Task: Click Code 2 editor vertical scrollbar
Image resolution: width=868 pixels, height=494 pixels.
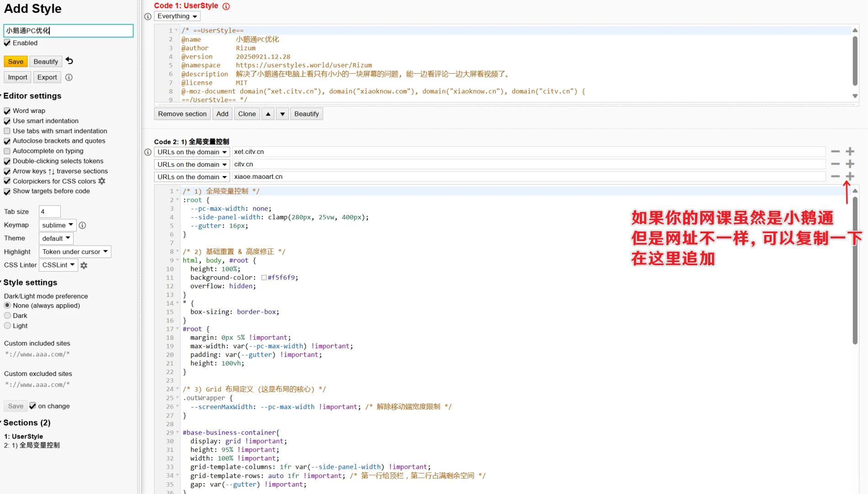Action: (855, 270)
